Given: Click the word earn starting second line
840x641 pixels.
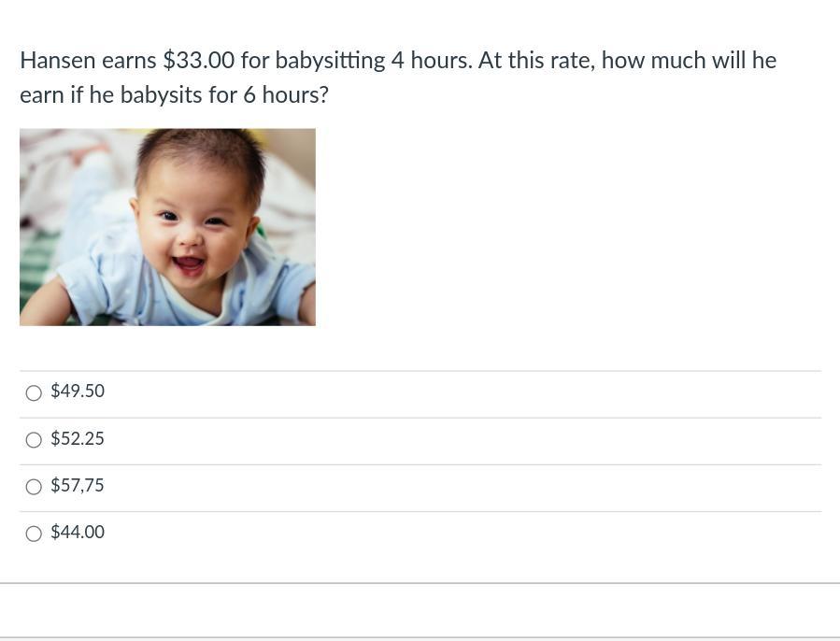Looking at the screenshot, I should [42, 96].
